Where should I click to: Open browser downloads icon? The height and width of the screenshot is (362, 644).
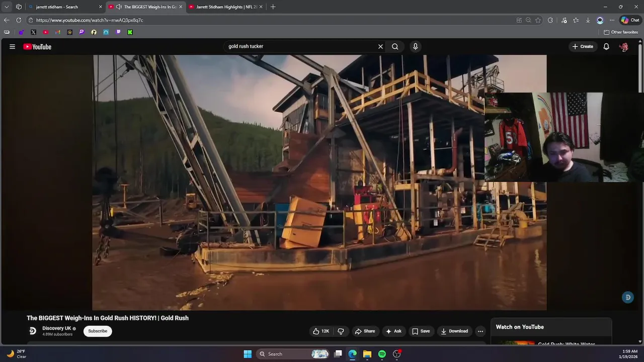[x=588, y=20]
